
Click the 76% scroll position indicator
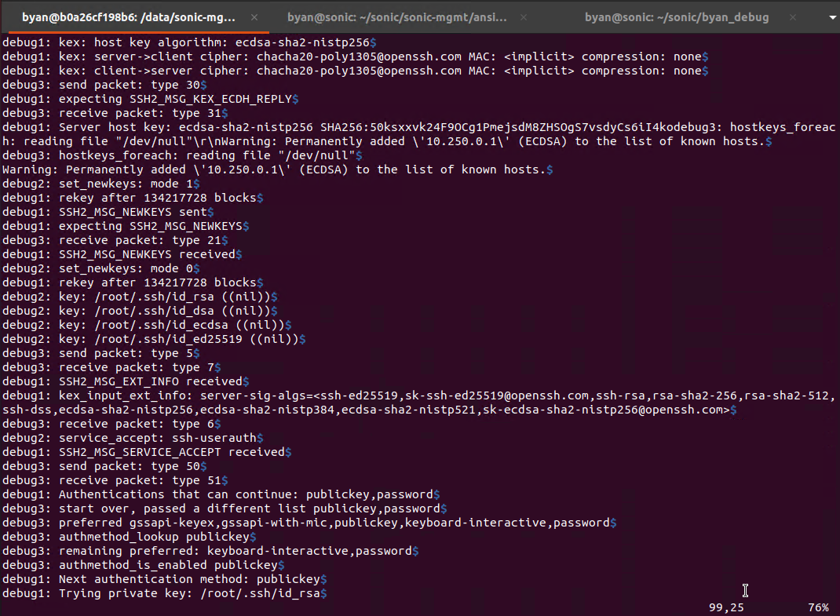(x=817, y=607)
